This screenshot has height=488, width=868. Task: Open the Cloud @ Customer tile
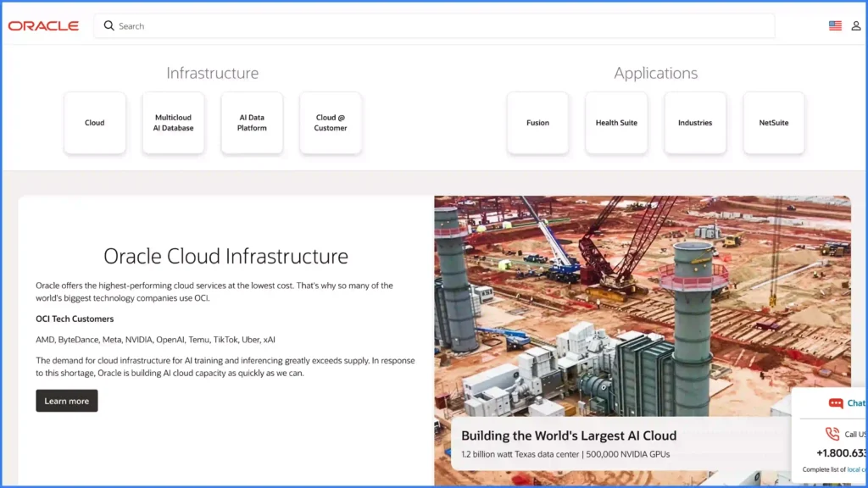[331, 123]
